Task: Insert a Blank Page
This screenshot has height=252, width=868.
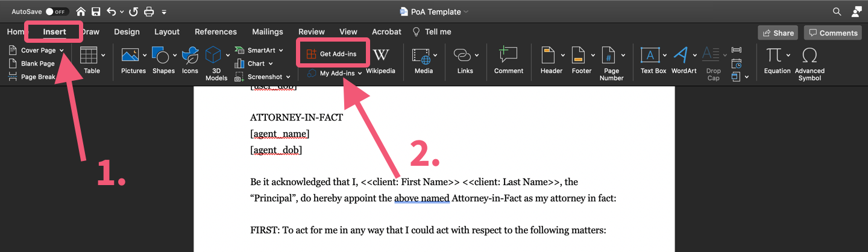Action: 31,63
